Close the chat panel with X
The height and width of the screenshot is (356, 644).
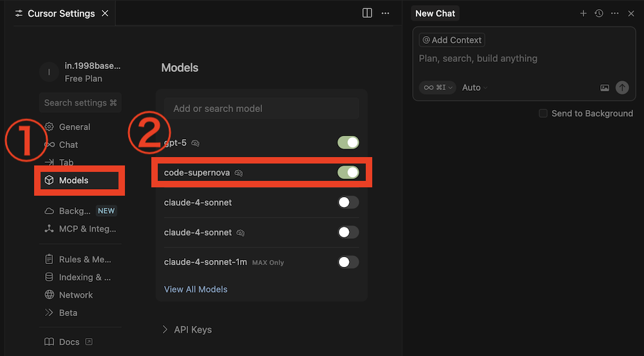(631, 14)
